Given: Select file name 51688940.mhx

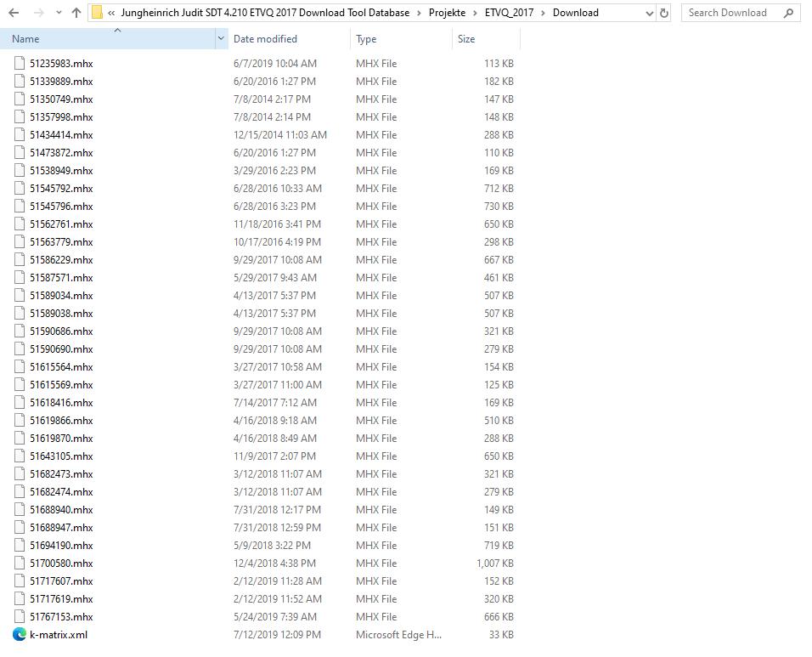Looking at the screenshot, I should point(61,510).
